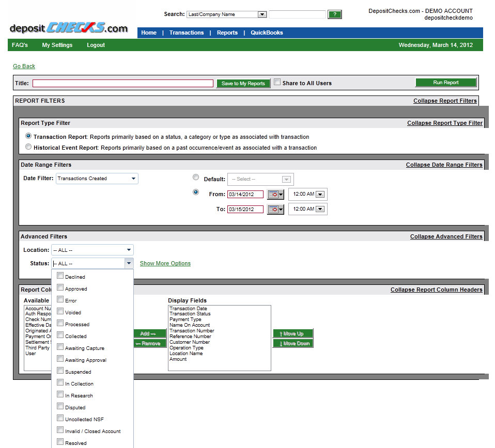The height and width of the screenshot is (448, 495).
Task: Check the Approved status checkbox
Action: click(x=60, y=287)
